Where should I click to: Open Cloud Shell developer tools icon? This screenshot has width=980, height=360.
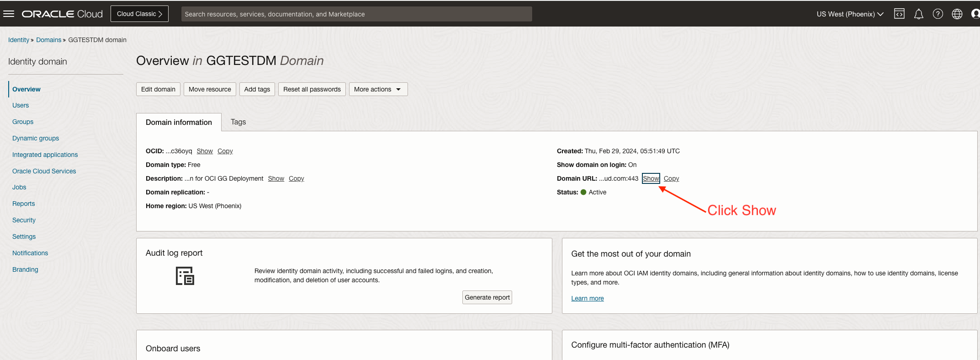899,14
